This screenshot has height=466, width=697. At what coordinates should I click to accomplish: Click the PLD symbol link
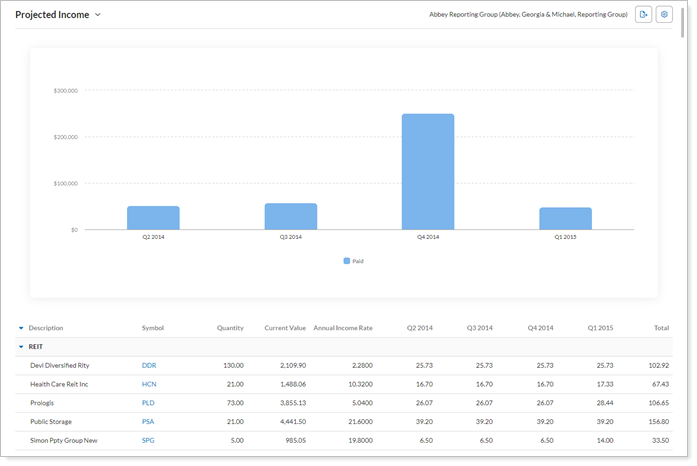(149, 403)
